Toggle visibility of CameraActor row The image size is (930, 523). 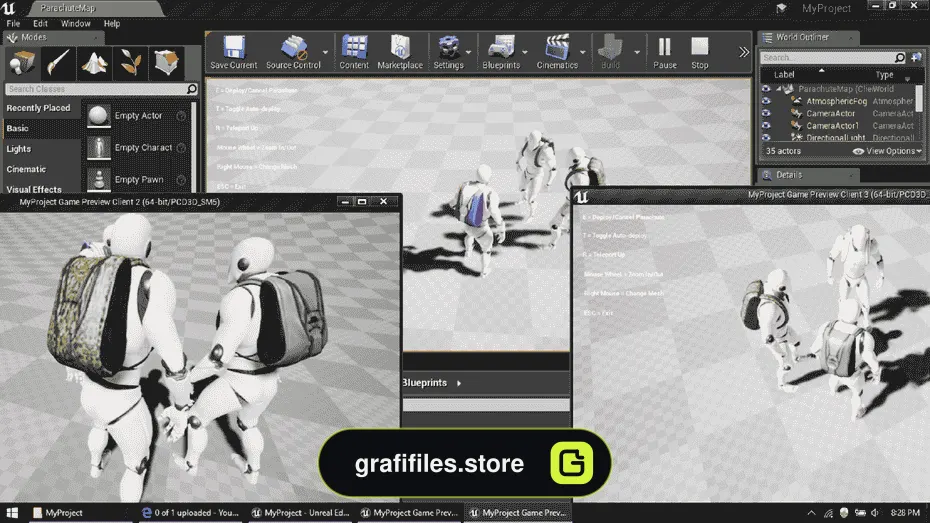(766, 113)
